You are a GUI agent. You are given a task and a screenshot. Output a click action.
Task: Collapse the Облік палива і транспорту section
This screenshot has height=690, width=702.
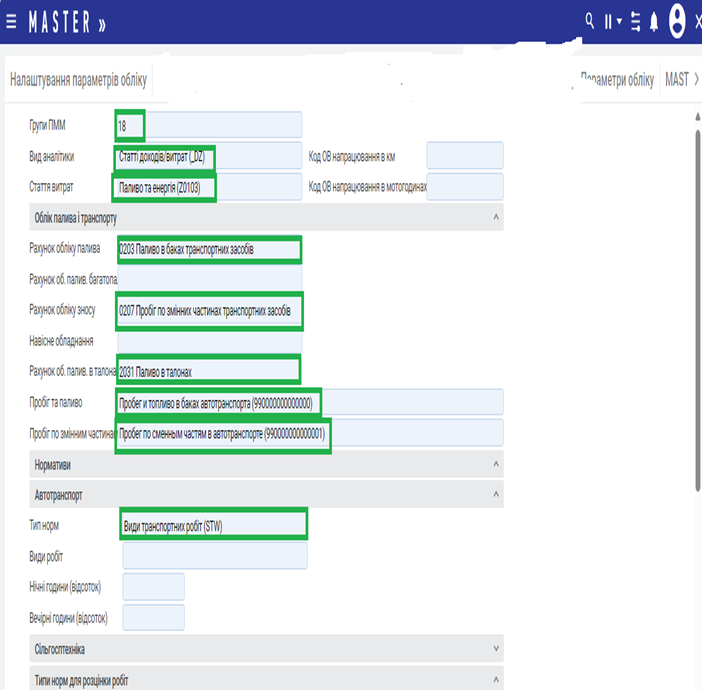496,216
